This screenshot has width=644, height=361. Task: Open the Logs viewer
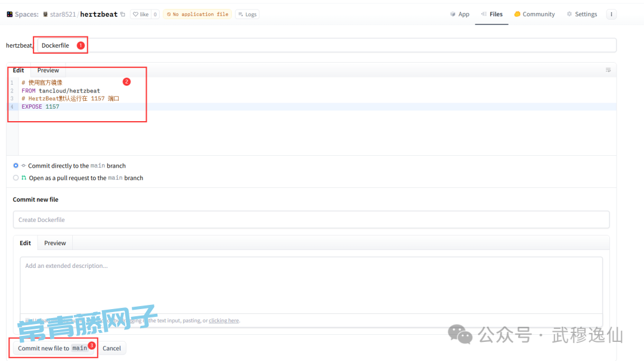(247, 14)
